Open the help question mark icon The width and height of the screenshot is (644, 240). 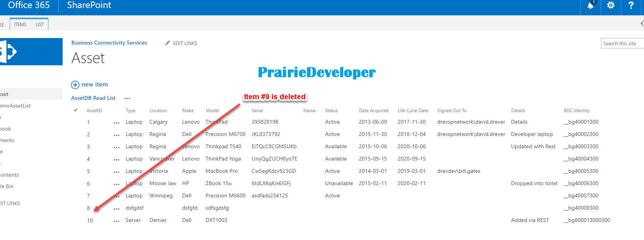(631, 5)
